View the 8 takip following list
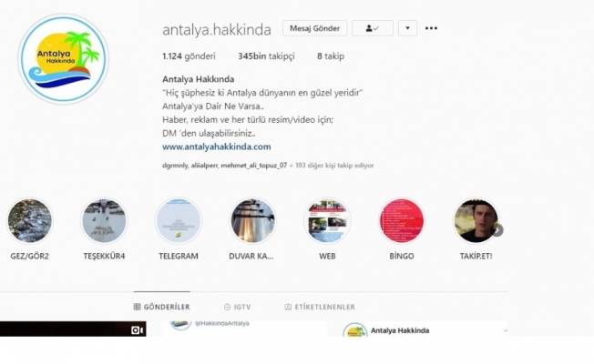Image resolution: width=594 pixels, height=364 pixels. point(331,56)
